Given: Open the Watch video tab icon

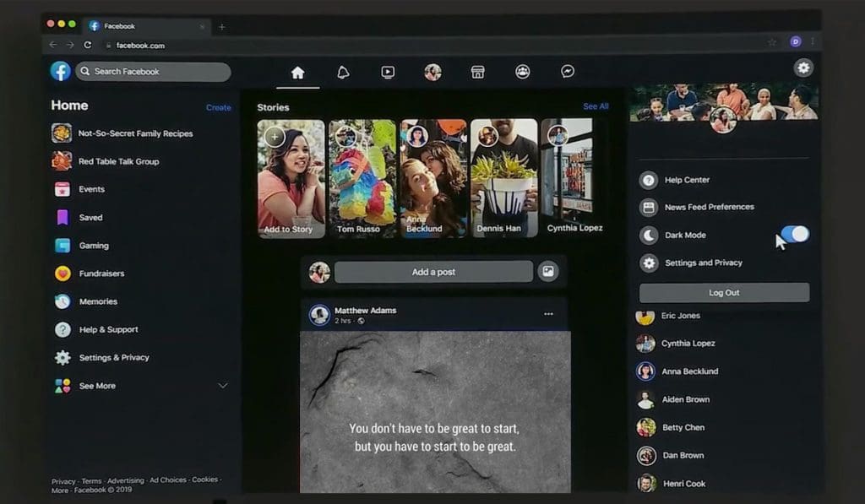Looking at the screenshot, I should (388, 73).
